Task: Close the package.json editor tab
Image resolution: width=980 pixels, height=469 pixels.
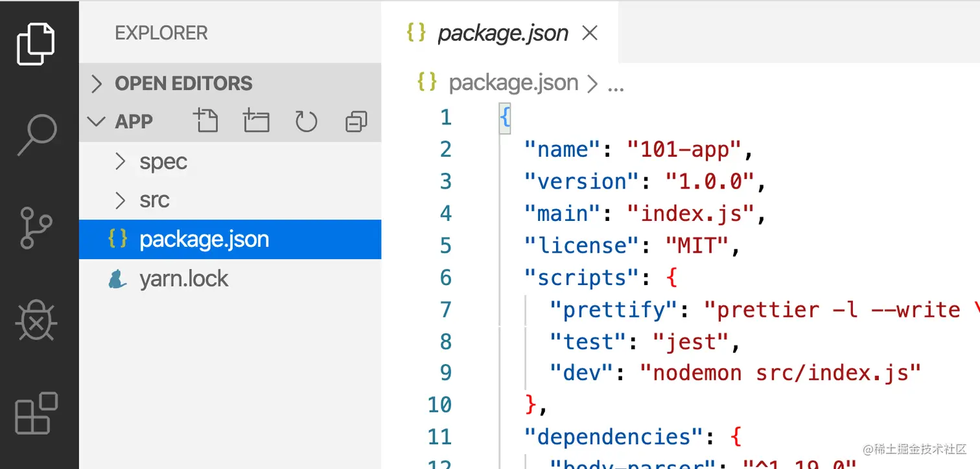Action: click(589, 32)
